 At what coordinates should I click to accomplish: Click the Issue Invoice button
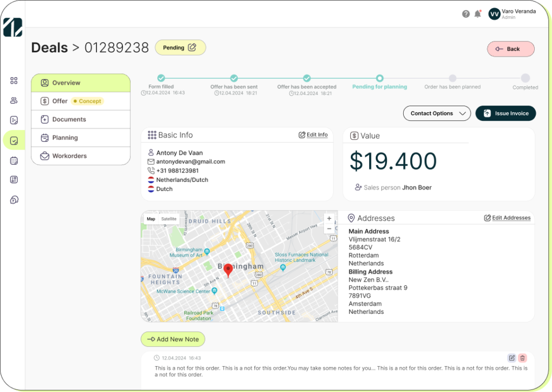click(x=506, y=113)
